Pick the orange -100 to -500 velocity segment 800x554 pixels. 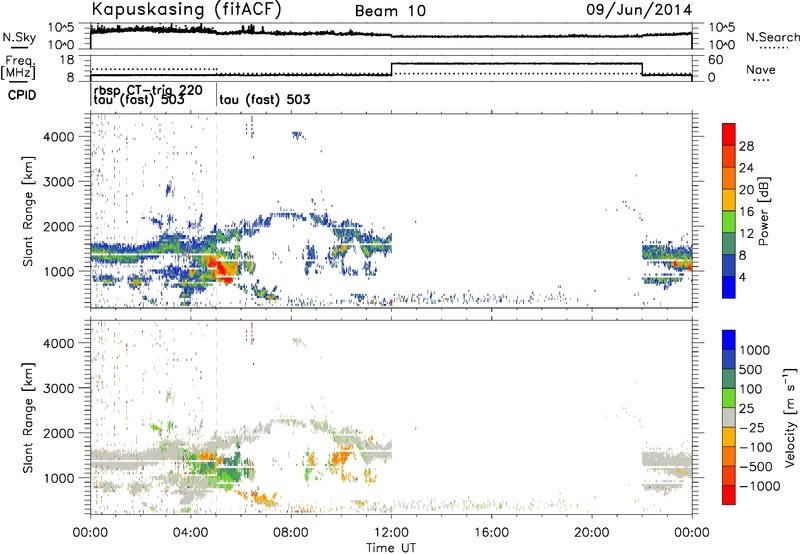(729, 456)
